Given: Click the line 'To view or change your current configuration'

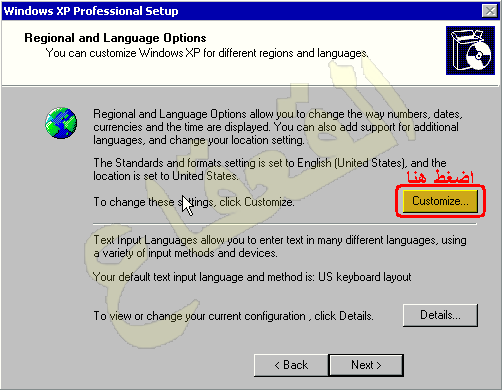Looking at the screenshot, I should (199, 316).
